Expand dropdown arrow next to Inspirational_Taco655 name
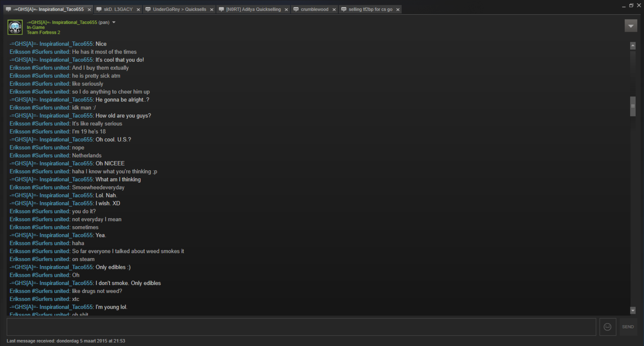Viewport: 644px width, 346px height. tap(114, 22)
